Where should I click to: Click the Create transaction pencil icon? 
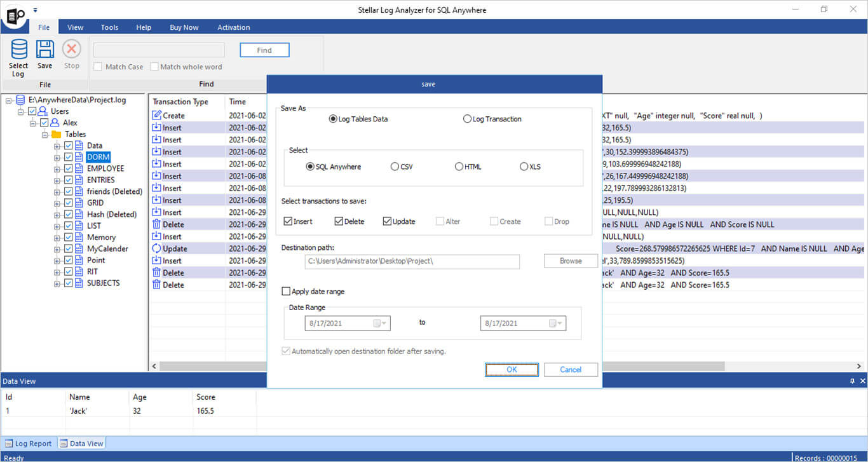coord(157,116)
